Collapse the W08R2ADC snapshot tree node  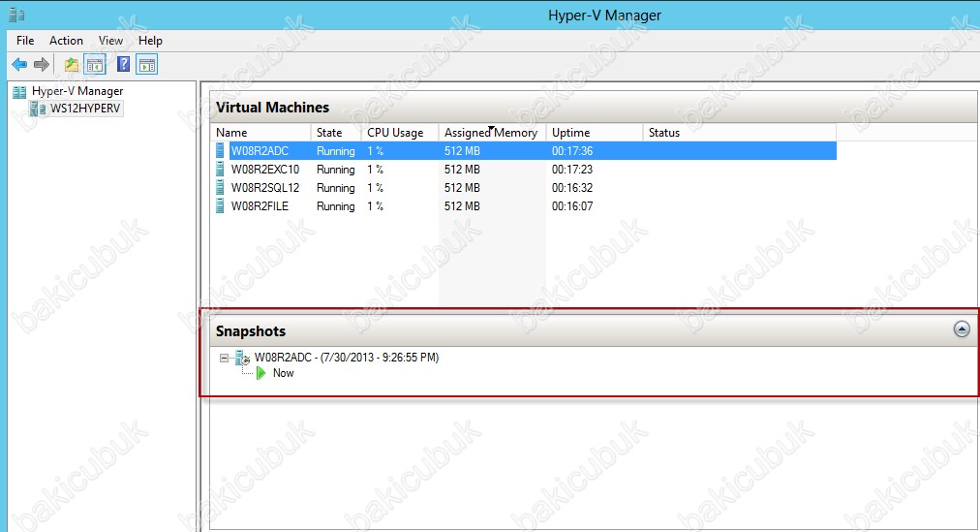(x=224, y=359)
